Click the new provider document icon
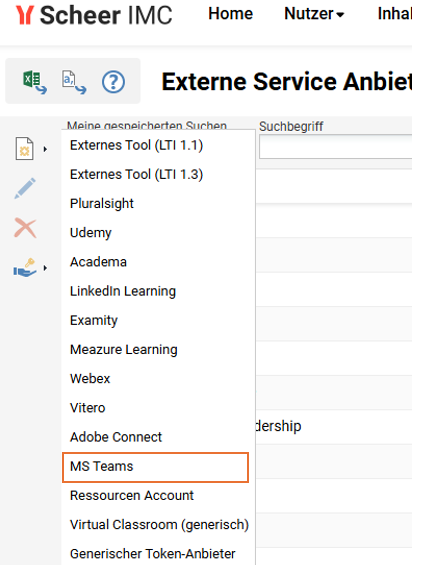 pyautogui.click(x=24, y=148)
